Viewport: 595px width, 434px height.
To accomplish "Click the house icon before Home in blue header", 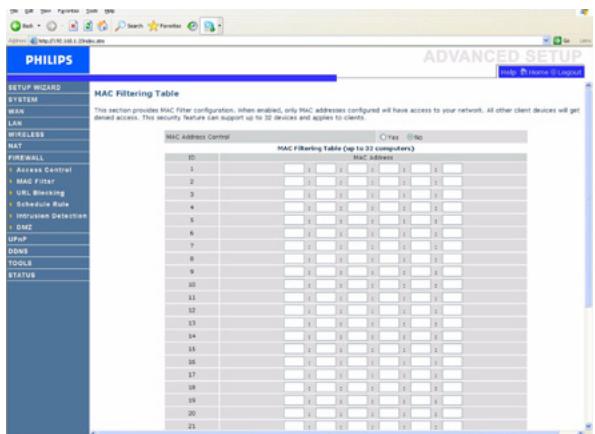I will tap(524, 72).
